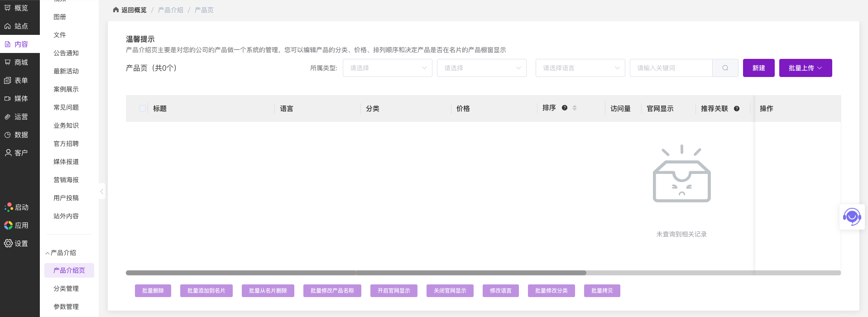Open 案例展示 in the content menu
This screenshot has height=317, width=868.
(x=66, y=89)
